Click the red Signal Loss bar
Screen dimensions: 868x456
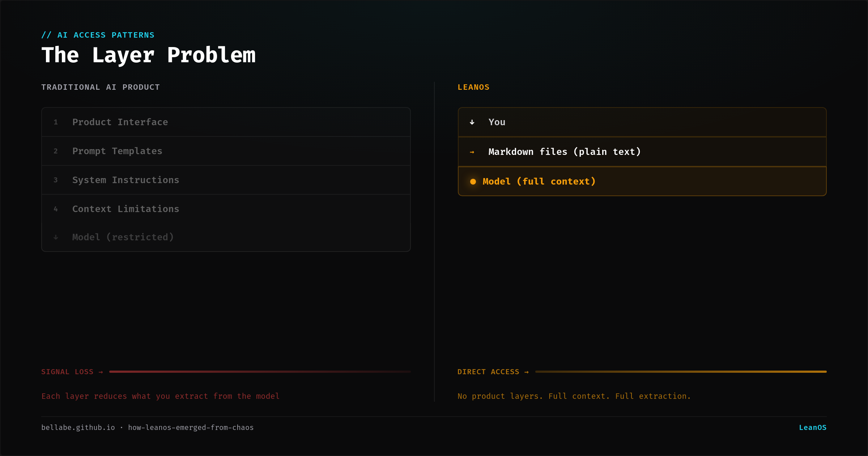(x=260, y=372)
